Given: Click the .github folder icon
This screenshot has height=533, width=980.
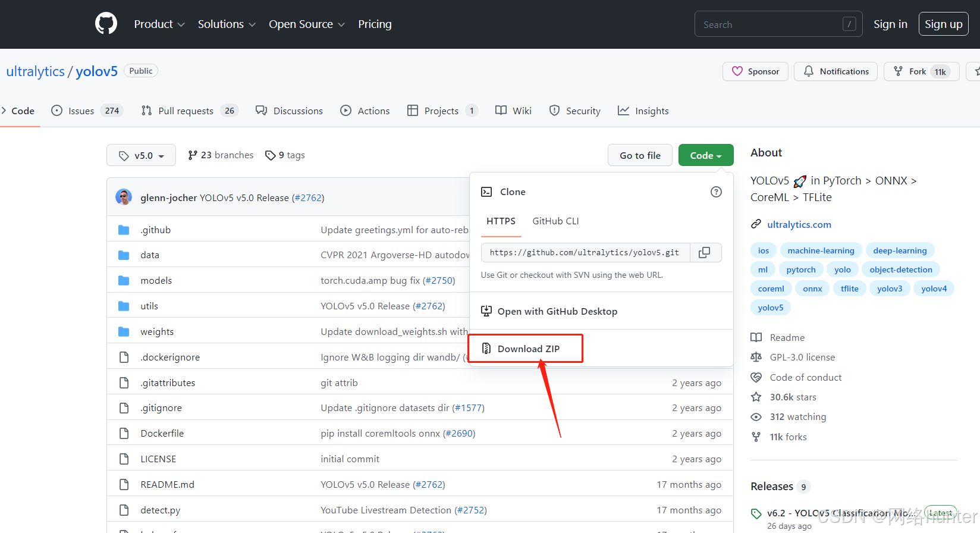Looking at the screenshot, I should click(124, 230).
